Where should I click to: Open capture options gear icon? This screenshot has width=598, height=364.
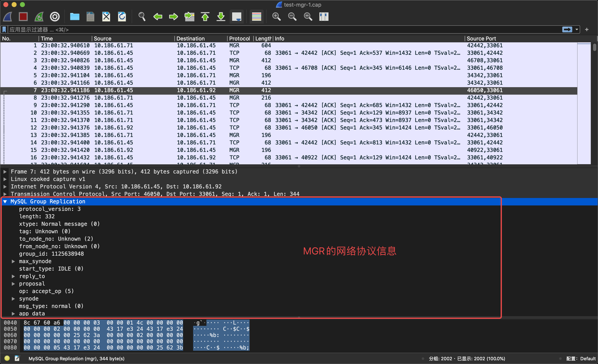[55, 17]
